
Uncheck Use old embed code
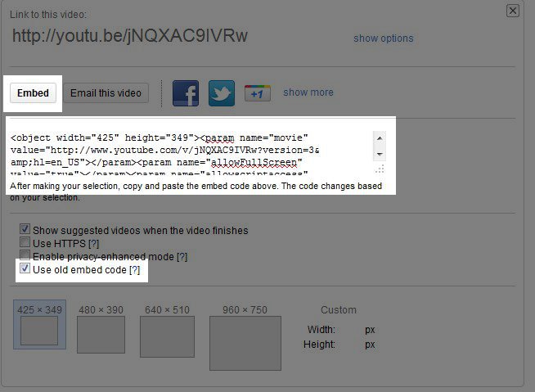click(x=25, y=269)
